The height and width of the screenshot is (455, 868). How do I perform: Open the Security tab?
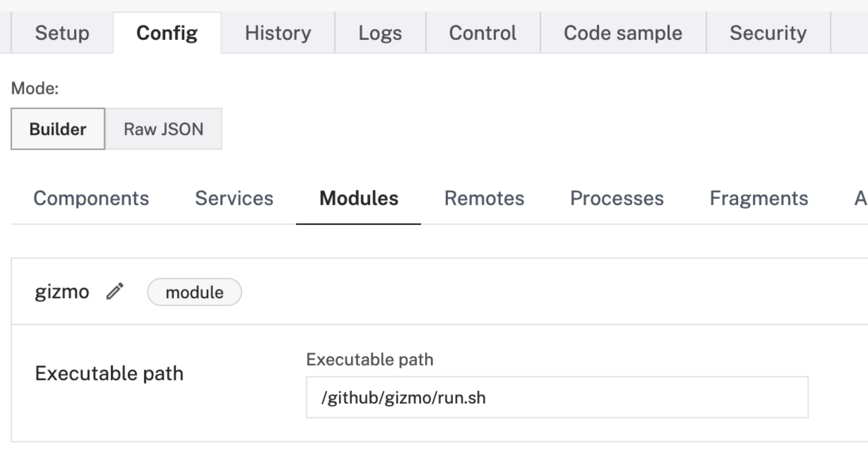coord(768,33)
